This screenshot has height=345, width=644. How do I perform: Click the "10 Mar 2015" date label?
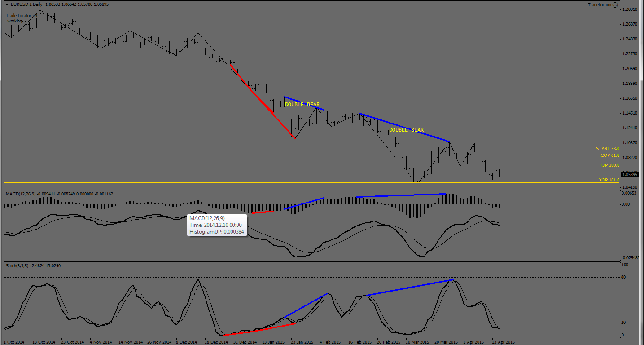click(417, 342)
